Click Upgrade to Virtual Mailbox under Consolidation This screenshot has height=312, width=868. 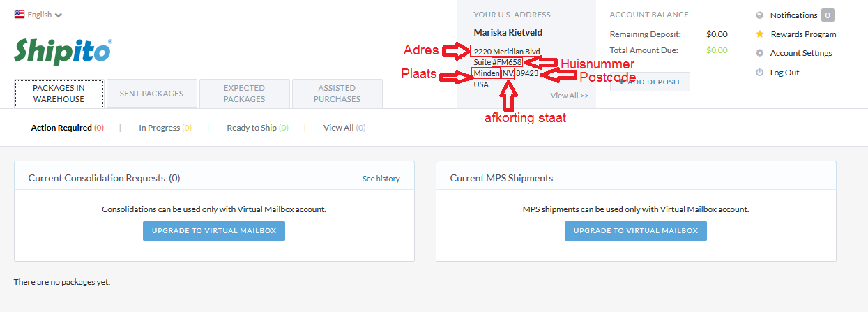point(214,231)
